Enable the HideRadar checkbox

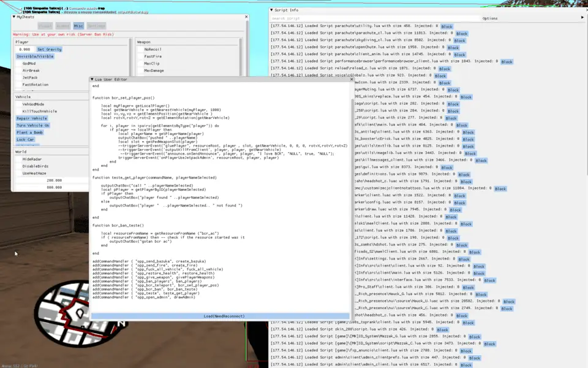pyautogui.click(x=18, y=159)
